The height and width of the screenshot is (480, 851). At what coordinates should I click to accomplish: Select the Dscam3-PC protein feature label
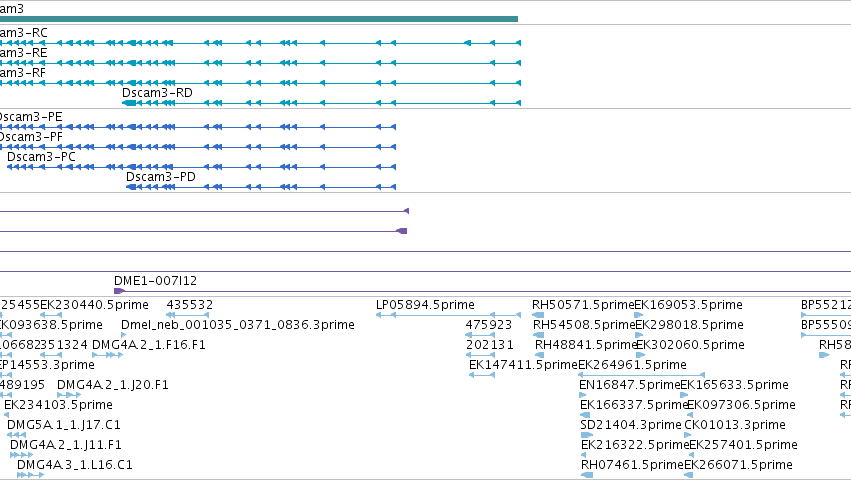[41, 157]
